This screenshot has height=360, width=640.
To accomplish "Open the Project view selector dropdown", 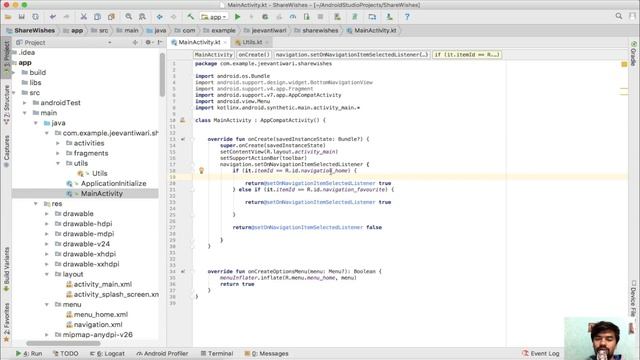I will pos(109,42).
